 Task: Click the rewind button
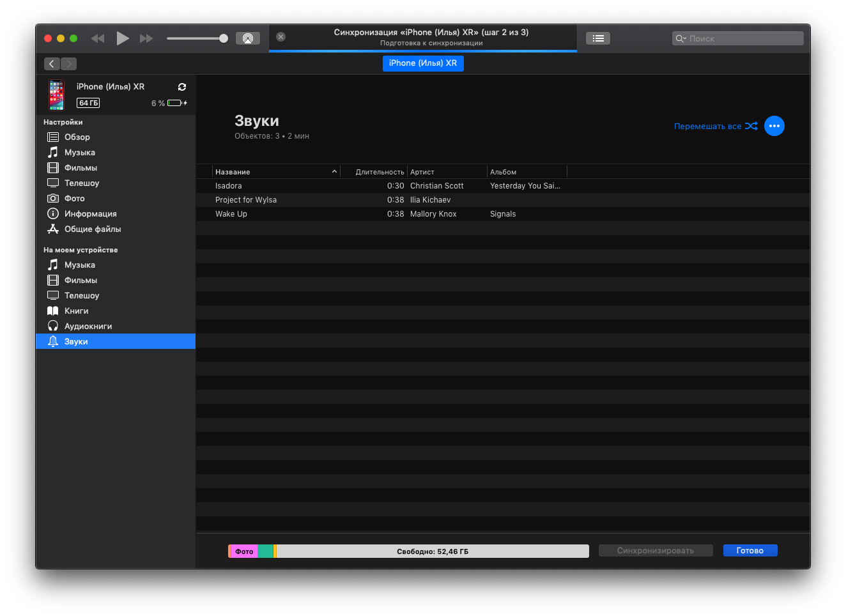click(98, 38)
